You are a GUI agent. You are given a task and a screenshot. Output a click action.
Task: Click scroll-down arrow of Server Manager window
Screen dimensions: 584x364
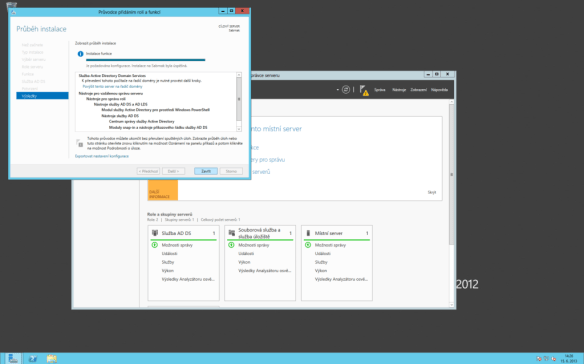point(451,305)
